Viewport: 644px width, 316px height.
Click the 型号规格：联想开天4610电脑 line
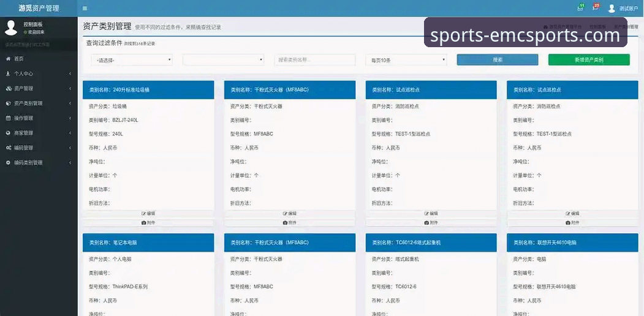click(x=545, y=287)
